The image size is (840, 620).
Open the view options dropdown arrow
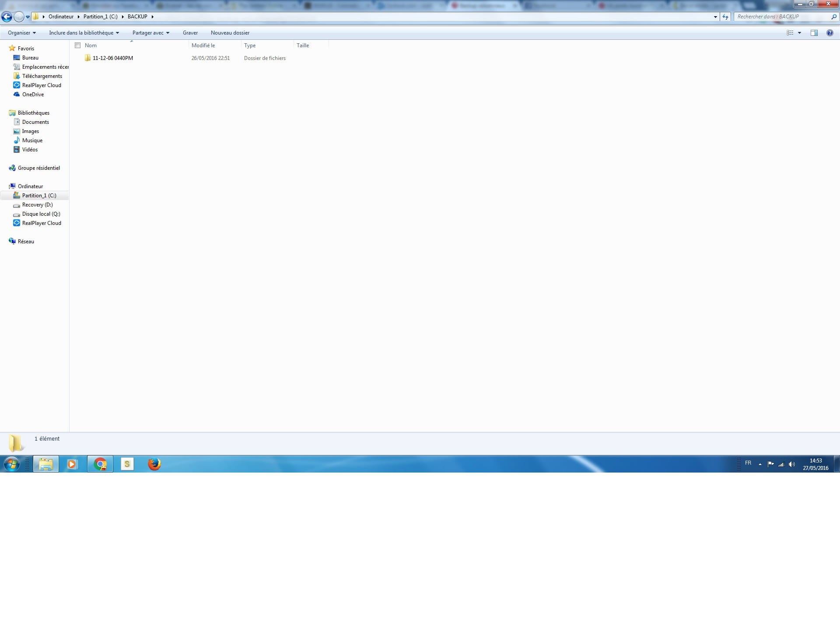(x=799, y=33)
